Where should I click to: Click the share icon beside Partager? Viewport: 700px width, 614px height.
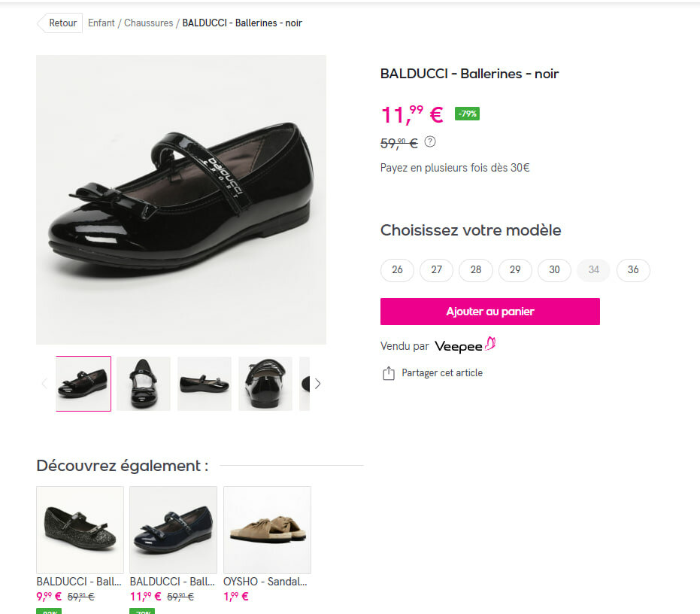click(x=389, y=373)
